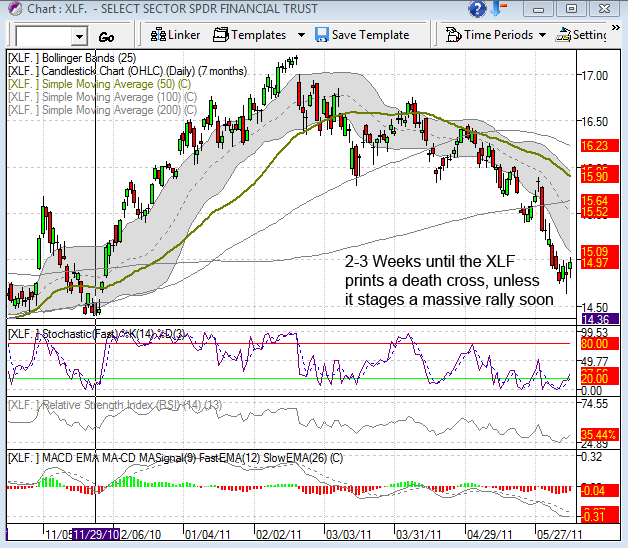Click the 03/03/11 date on time axis
628x548 pixels.
[348, 534]
